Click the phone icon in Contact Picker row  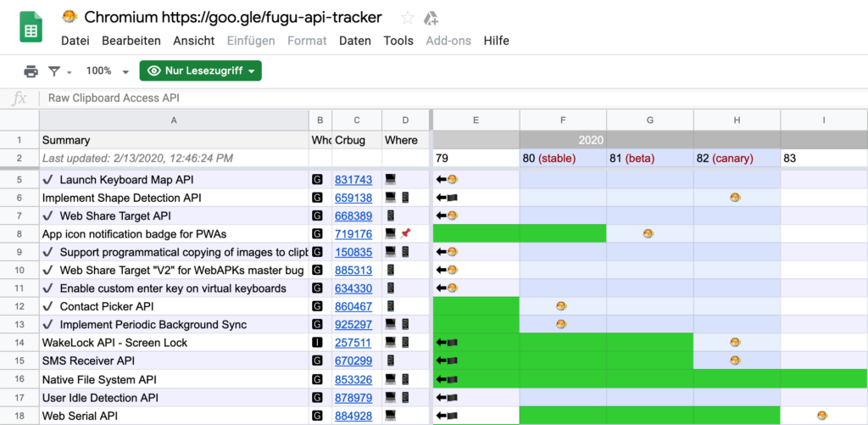(391, 306)
